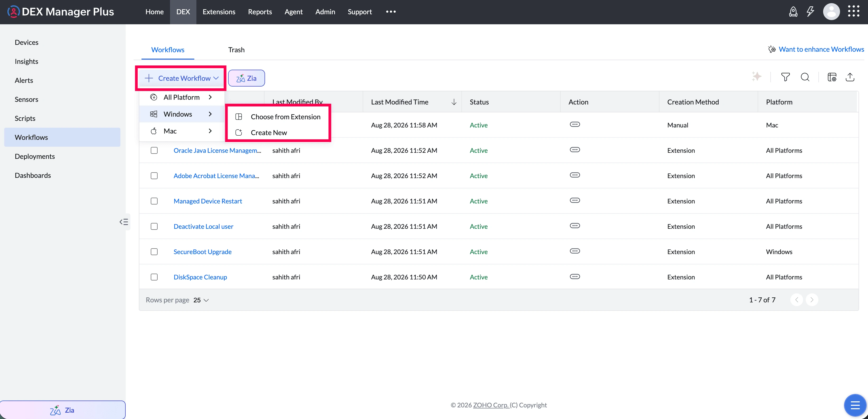The image size is (868, 419).
Task: Expand the All Platform submenu
Action: pyautogui.click(x=181, y=97)
